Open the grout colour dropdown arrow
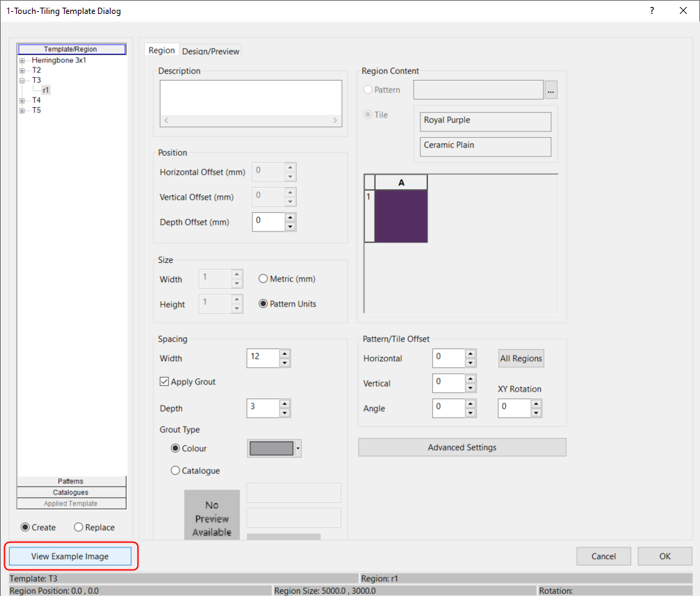The width and height of the screenshot is (700, 596). [x=298, y=449]
